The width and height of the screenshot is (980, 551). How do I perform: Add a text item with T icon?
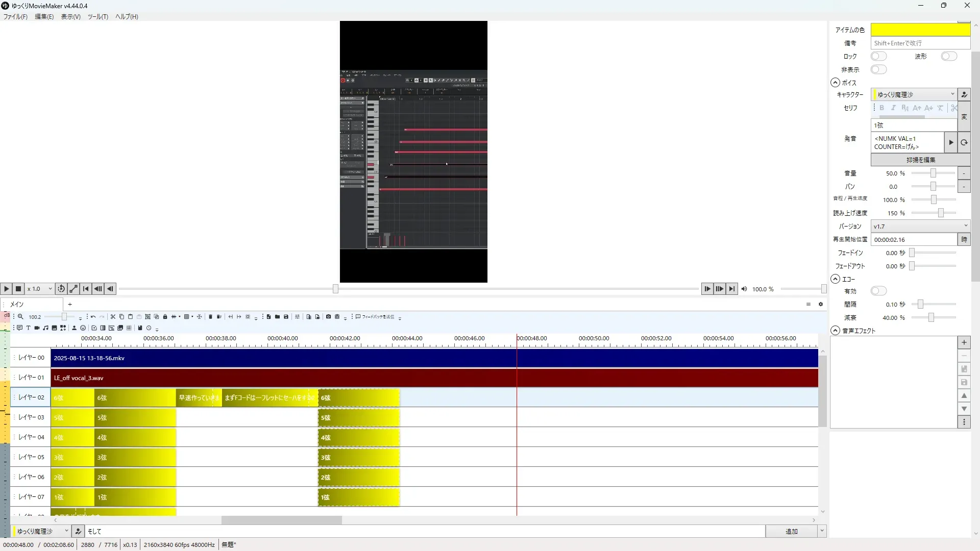pyautogui.click(x=28, y=328)
